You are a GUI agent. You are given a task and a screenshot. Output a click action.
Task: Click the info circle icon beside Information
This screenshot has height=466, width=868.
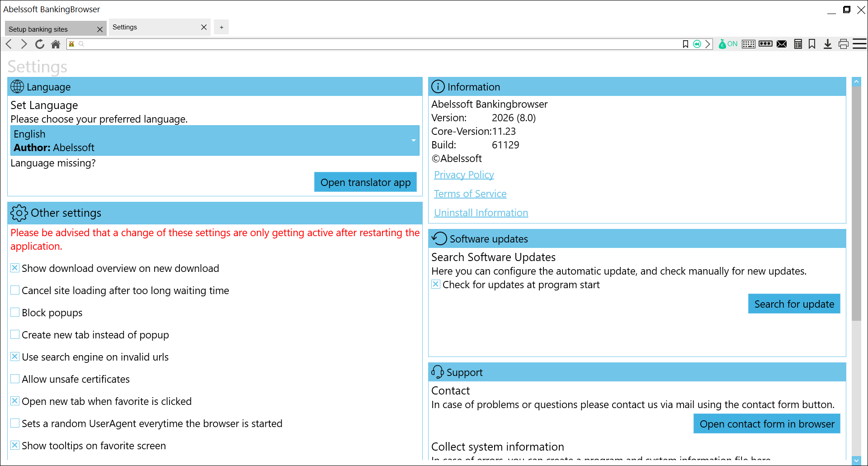[x=438, y=86]
